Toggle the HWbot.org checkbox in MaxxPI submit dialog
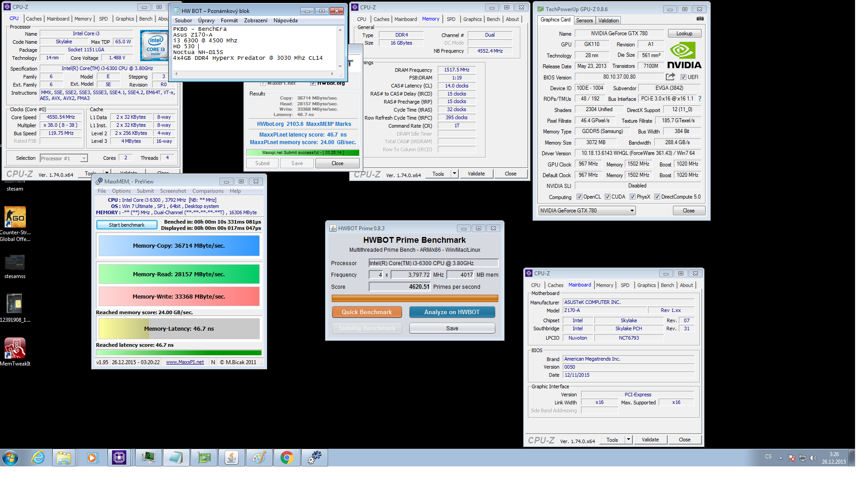868x482 pixels. tap(313, 83)
